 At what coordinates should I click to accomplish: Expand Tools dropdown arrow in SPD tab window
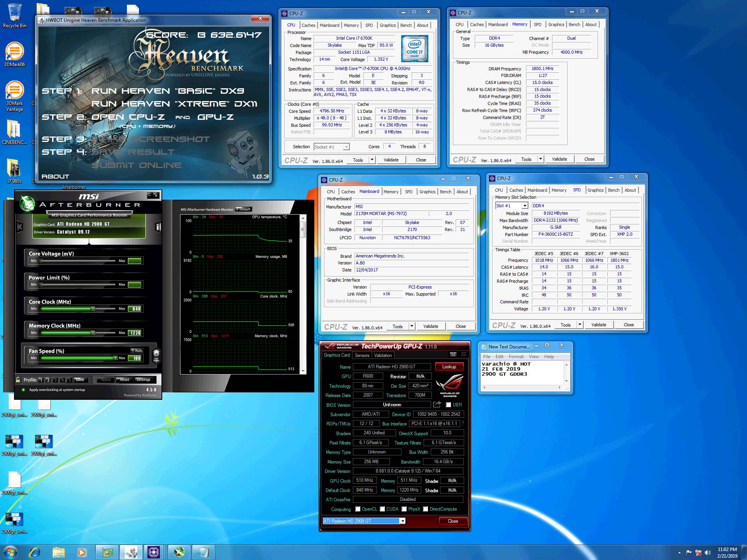point(580,325)
